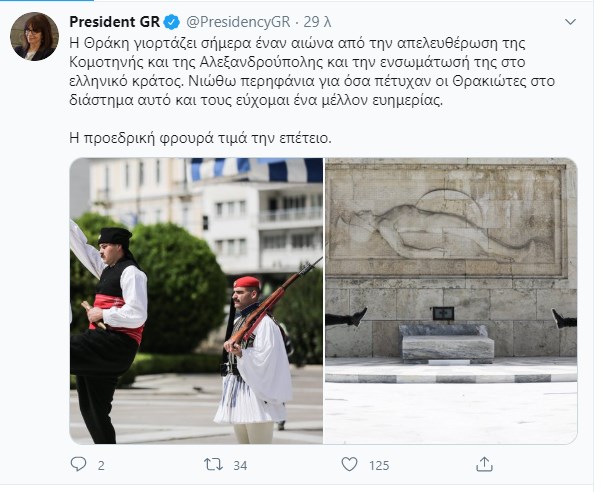Click the reply speech bubble icon
This screenshot has width=601, height=492.
79,464
